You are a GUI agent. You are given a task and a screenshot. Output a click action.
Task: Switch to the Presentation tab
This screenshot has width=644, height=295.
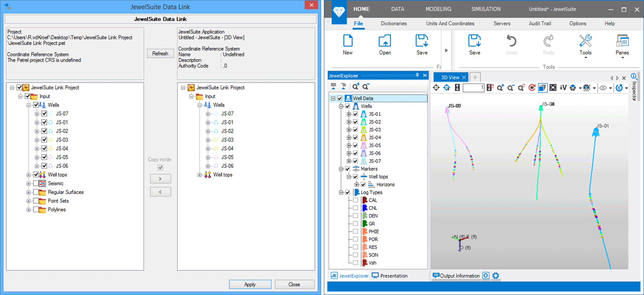click(390, 276)
